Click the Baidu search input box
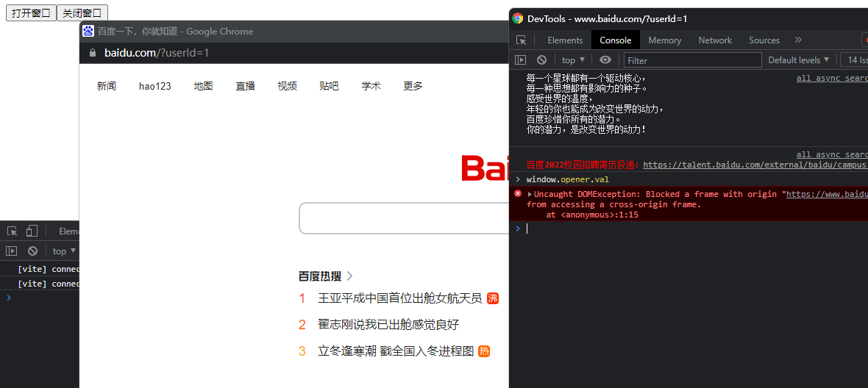 click(x=404, y=218)
